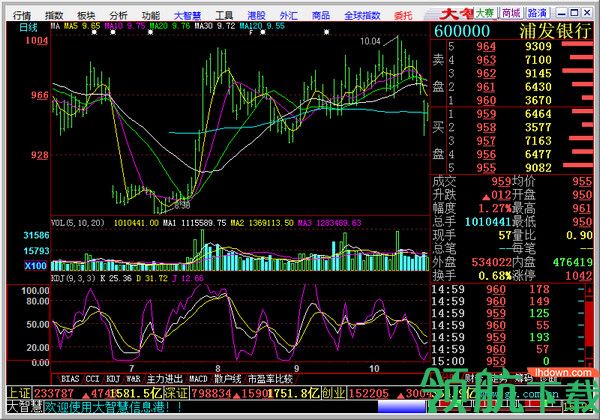This screenshot has height=420, width=600.
Task: Click the 商城 button
Action: tap(511, 13)
